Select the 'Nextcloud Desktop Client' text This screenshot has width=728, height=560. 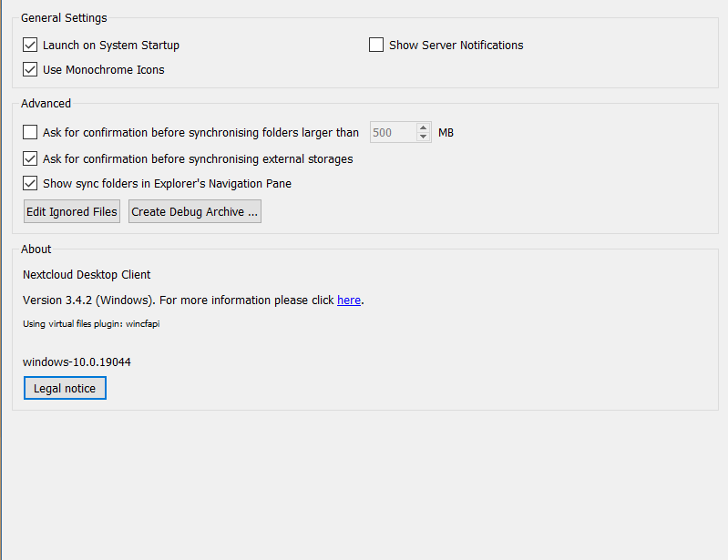point(87,275)
